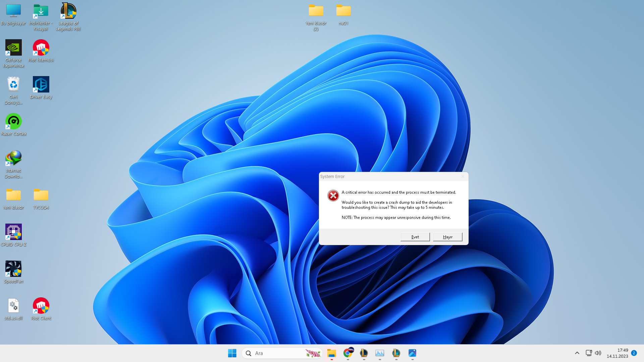Open the İndirilenler - Kısayol shortcut
The width and height of the screenshot is (644, 362).
41,17
